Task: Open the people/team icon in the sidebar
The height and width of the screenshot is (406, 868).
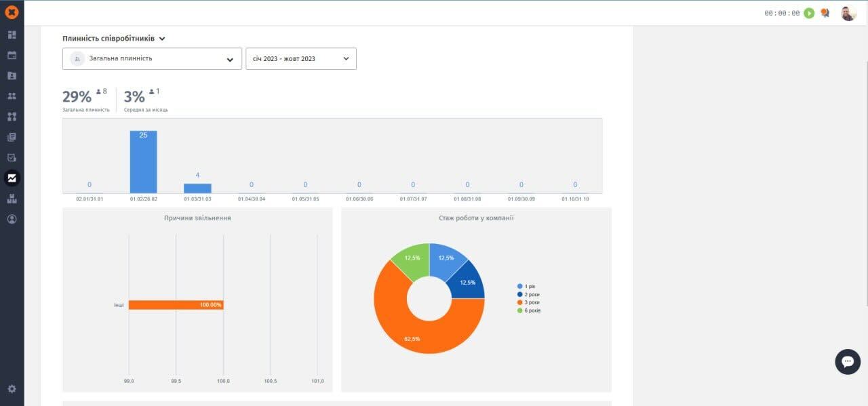Action: 12,96
